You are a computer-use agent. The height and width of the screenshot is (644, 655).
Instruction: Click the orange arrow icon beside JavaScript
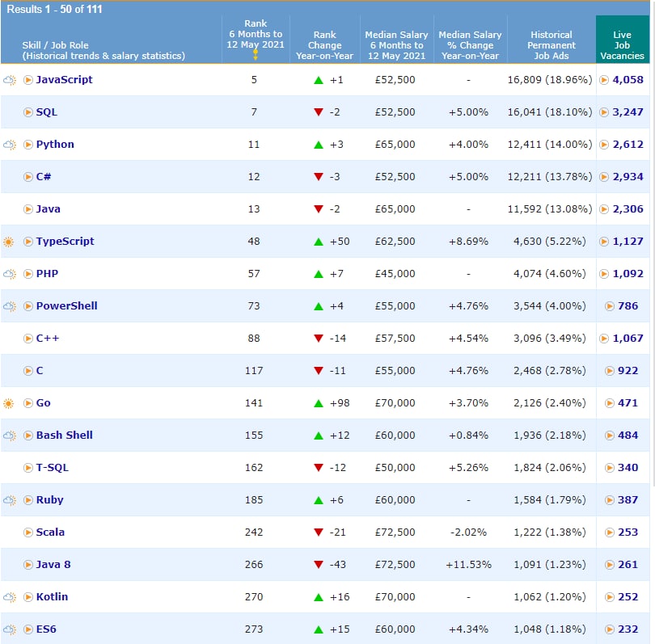tap(28, 80)
